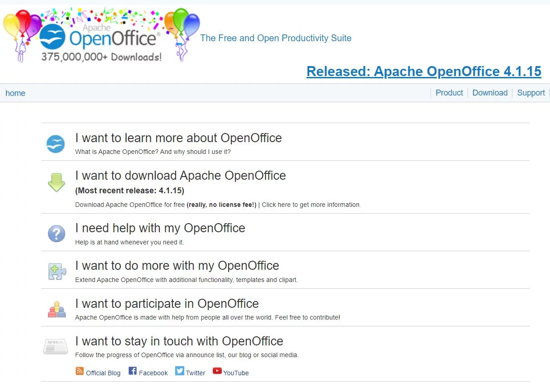Open 'I want to learn more about OpenOffice'

pos(178,138)
